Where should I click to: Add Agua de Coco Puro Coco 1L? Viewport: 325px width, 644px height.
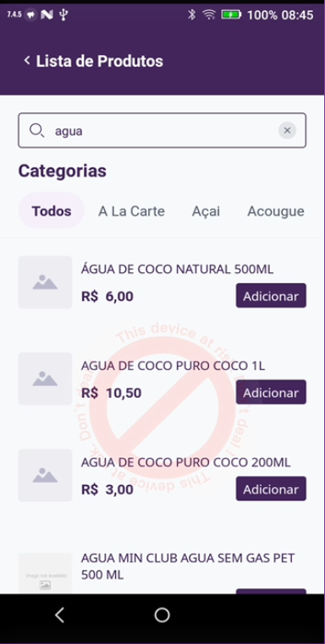[271, 392]
